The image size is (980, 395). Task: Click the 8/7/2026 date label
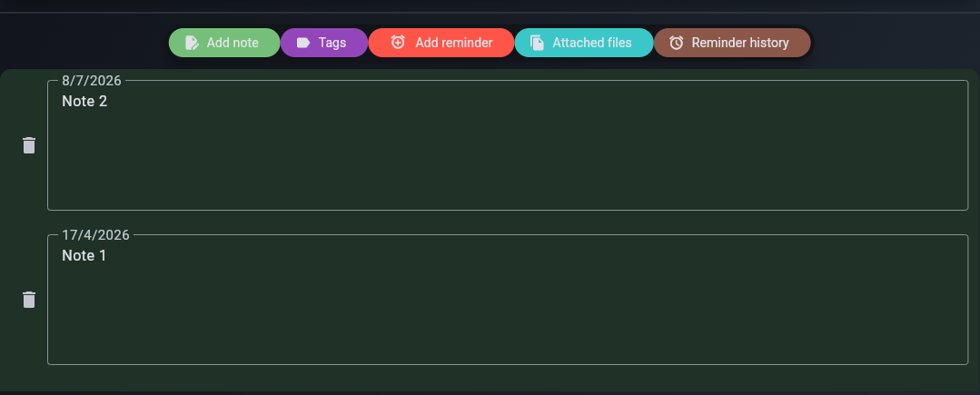[x=91, y=81]
